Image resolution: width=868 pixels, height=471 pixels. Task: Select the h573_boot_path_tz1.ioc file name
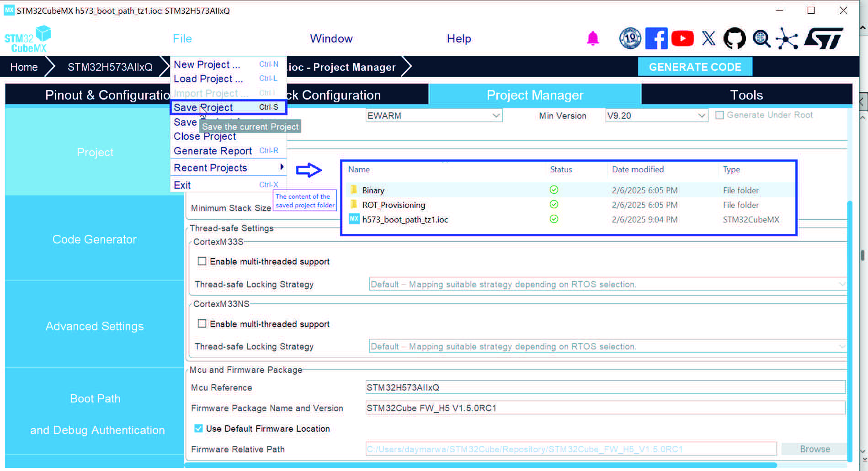click(x=405, y=219)
